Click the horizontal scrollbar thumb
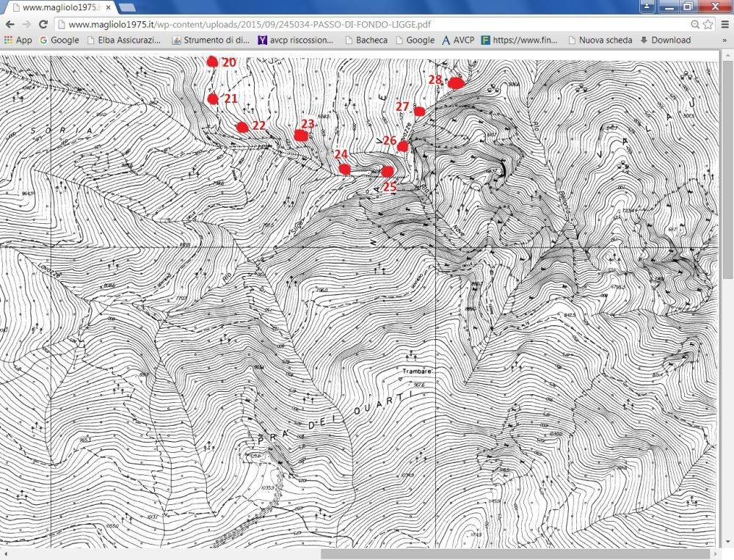This screenshot has width=734, height=560. (515, 553)
